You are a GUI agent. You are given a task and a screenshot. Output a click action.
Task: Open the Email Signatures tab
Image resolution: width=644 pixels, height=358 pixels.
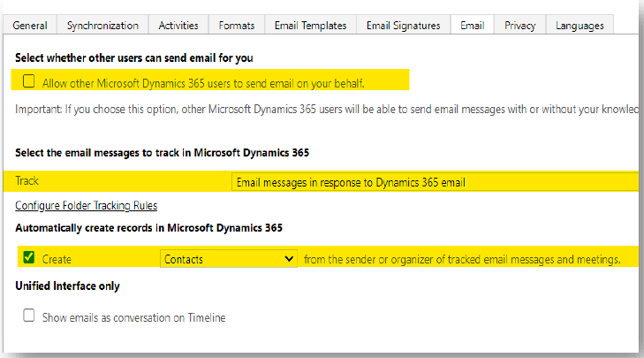[x=404, y=26]
